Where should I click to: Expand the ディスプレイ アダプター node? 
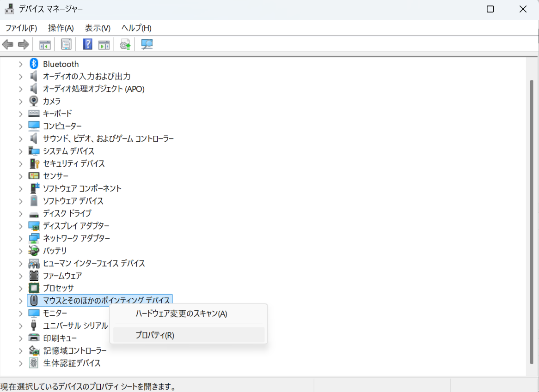20,226
